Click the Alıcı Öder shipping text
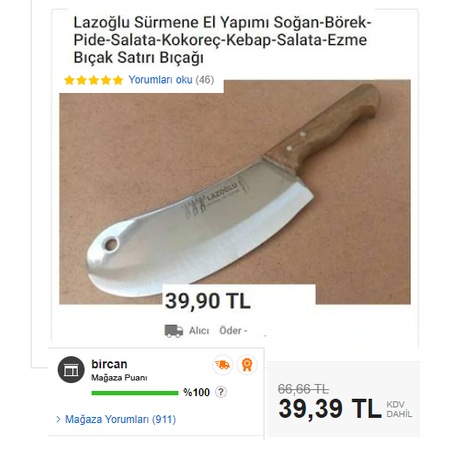The image size is (450, 450). [x=218, y=331]
